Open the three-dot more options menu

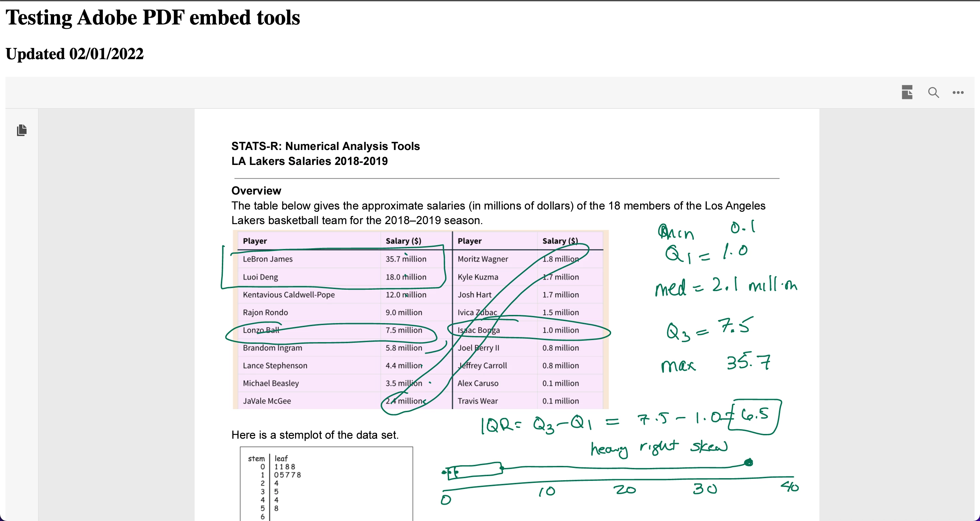click(958, 93)
